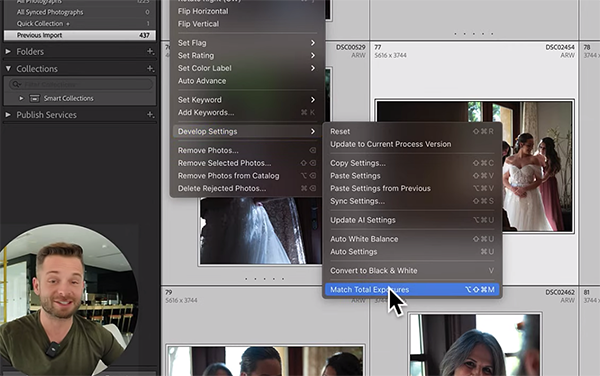Click Remove Photos from Catalog
This screenshot has width=600, height=376.
[246, 176]
